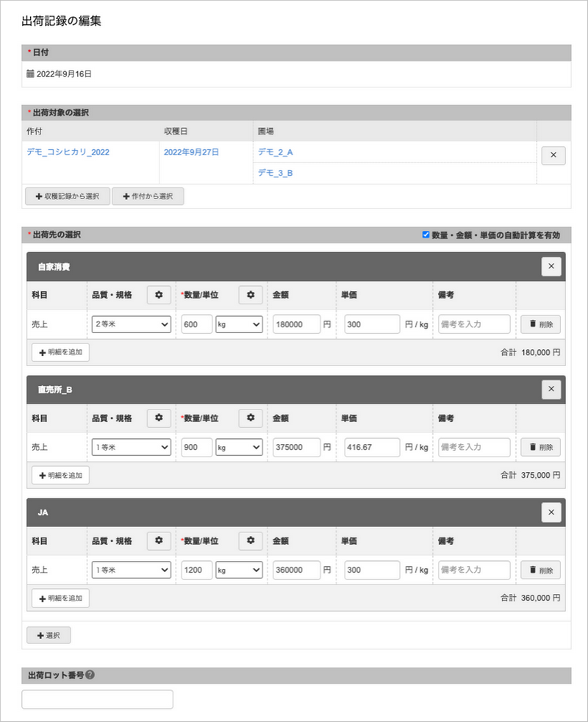Add a detail row under 自家消費
Viewport: 588px width, 722px height.
[x=60, y=352]
